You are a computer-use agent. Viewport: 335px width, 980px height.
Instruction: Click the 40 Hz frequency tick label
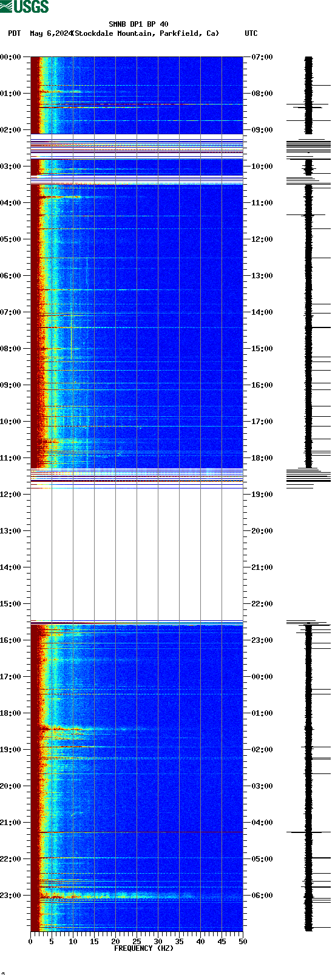(x=200, y=942)
